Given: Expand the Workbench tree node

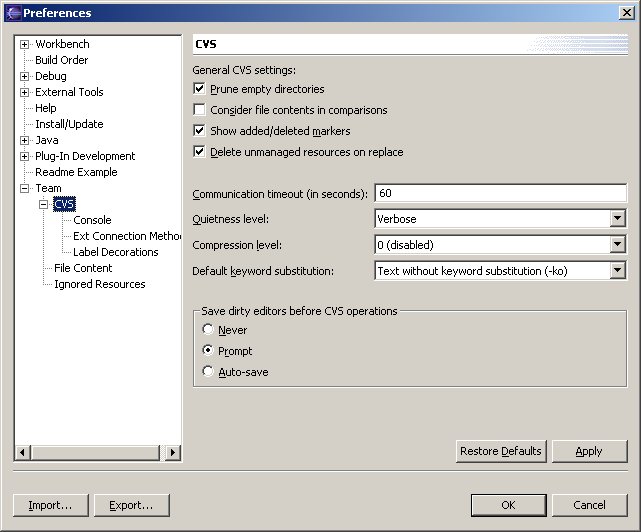Looking at the screenshot, I should (25, 44).
